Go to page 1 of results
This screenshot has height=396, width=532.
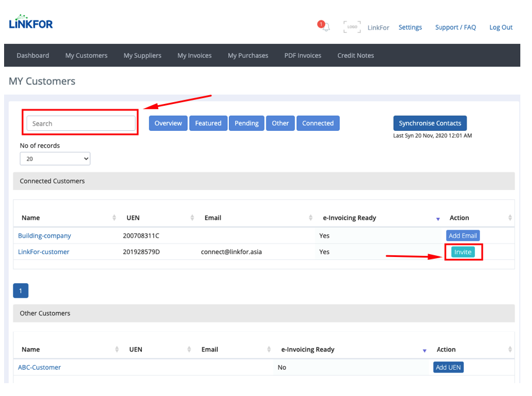[20, 291]
